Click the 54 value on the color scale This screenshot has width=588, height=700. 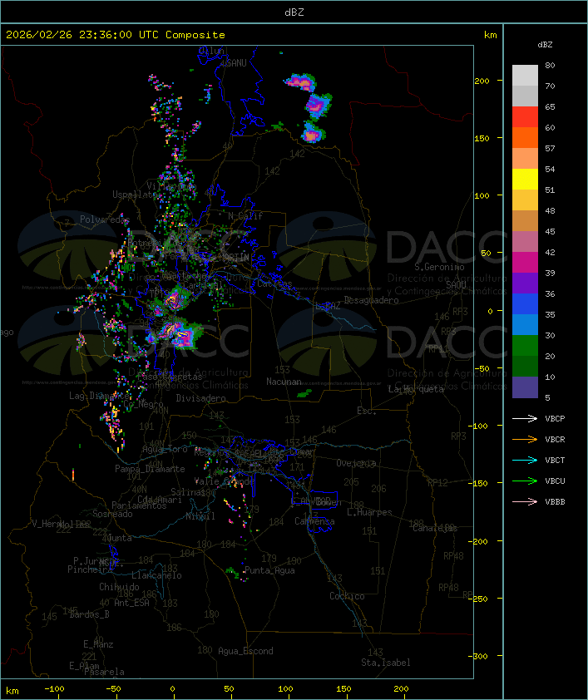click(x=550, y=170)
